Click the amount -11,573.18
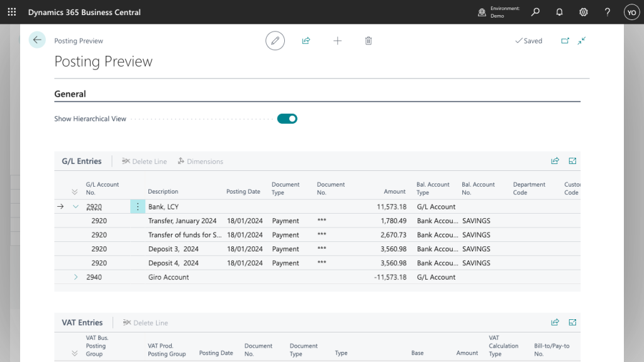The image size is (644, 362). pos(390,277)
